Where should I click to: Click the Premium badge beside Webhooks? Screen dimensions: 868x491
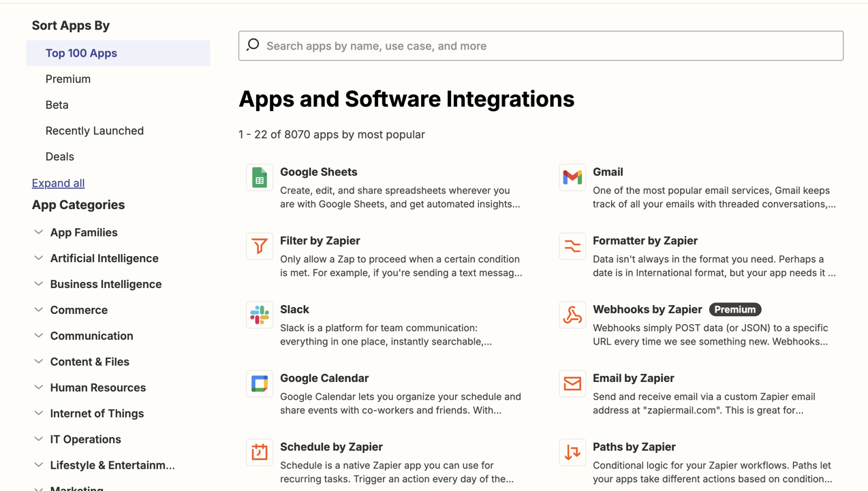pos(735,309)
